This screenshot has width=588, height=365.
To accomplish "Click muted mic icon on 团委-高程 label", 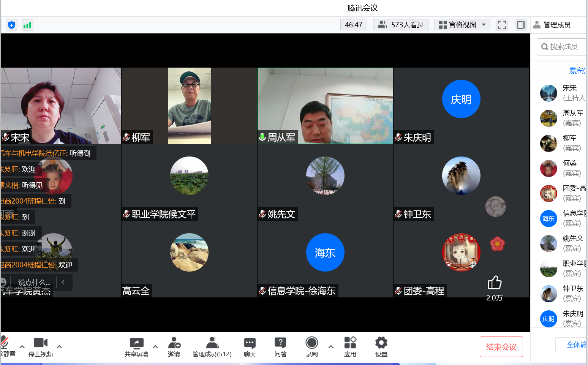I will pyautogui.click(x=398, y=291).
